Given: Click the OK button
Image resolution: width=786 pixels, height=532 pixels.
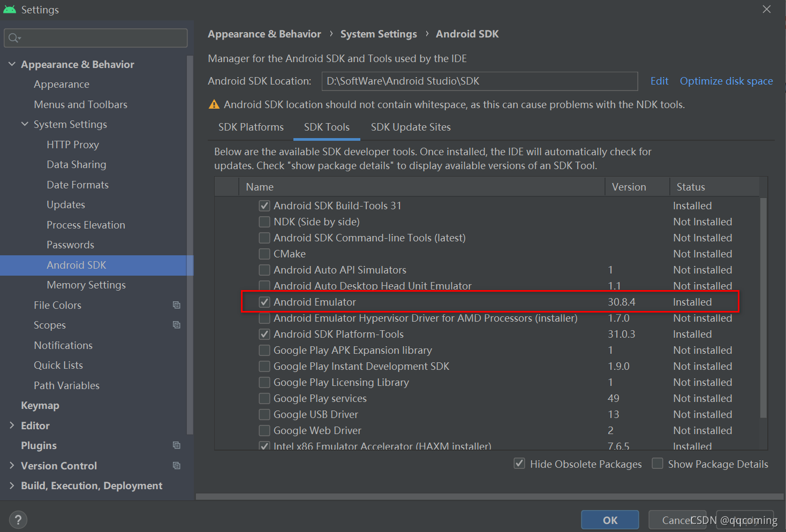Looking at the screenshot, I should click(x=610, y=520).
